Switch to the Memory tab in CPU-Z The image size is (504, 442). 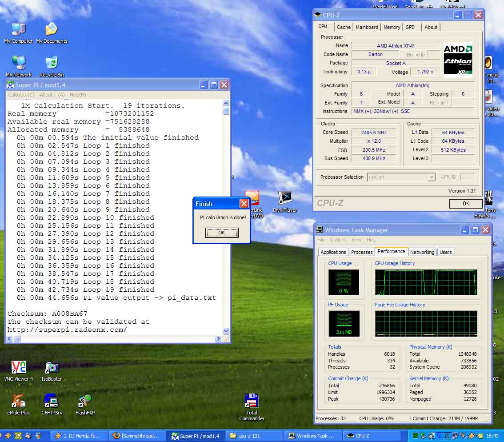click(x=392, y=27)
